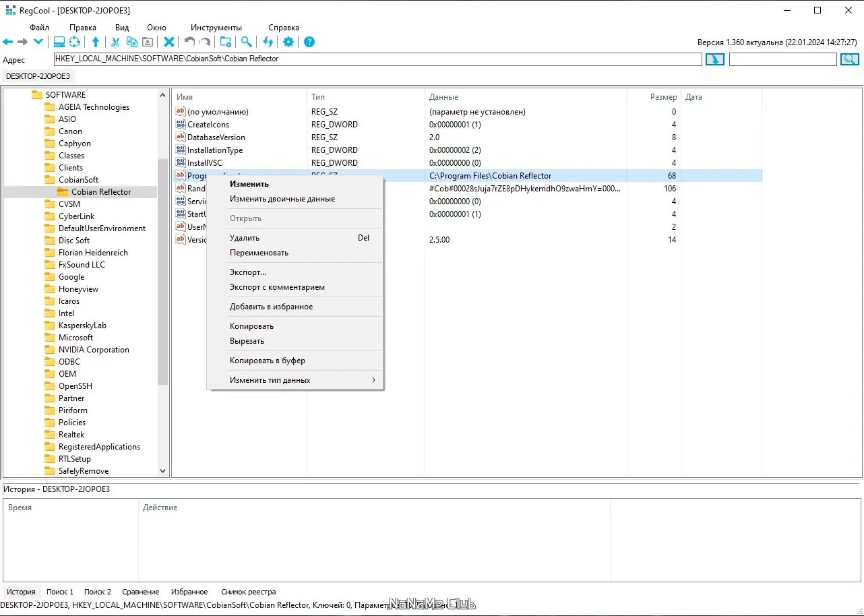Select the DESKTOP-2JOPOE3 tab below the address bar
Screen dimensions: 864x616
click(x=38, y=76)
